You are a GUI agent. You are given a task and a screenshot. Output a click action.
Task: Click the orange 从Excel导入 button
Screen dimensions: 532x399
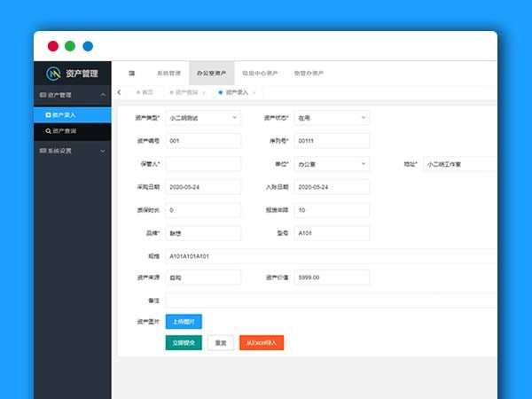[x=262, y=342]
